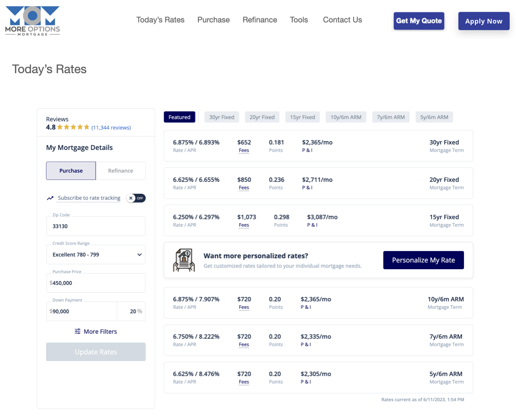
Task: Click the 0.181 points value
Action: [277, 142]
